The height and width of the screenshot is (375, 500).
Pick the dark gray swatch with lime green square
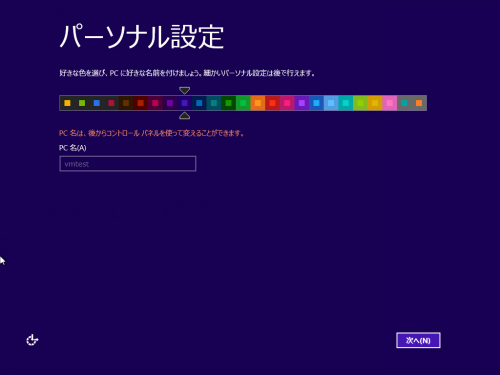click(x=82, y=103)
